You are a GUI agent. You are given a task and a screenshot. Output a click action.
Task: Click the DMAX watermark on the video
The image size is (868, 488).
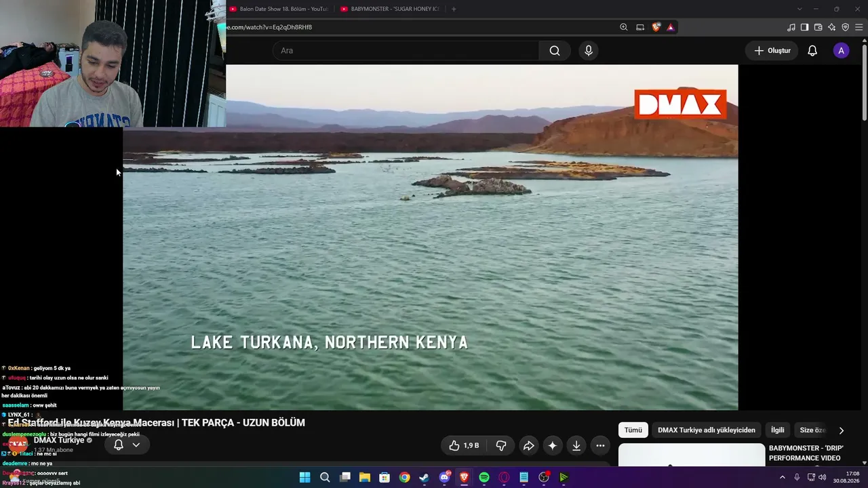tap(681, 104)
